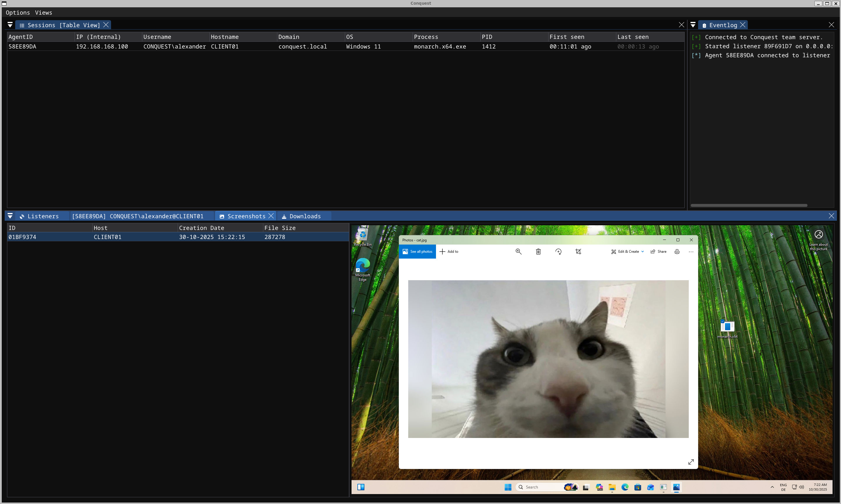The width and height of the screenshot is (841, 504).
Task: Select the Crop tool in Photos
Action: 578,251
